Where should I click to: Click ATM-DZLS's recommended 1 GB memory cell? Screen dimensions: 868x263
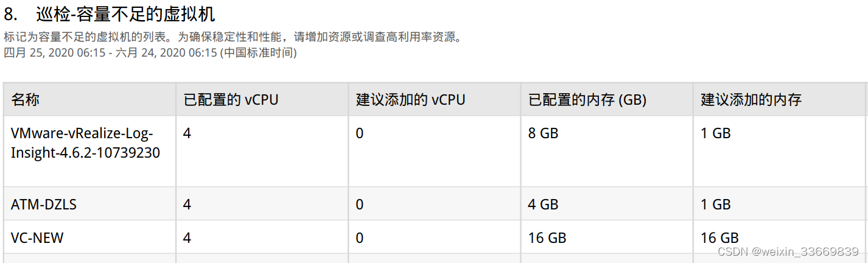(715, 205)
